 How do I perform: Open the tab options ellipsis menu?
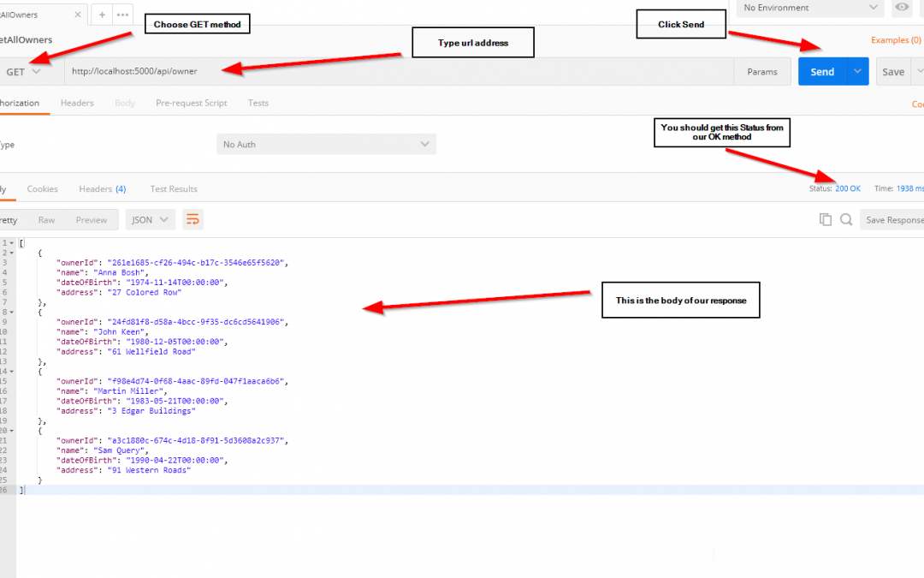[122, 15]
